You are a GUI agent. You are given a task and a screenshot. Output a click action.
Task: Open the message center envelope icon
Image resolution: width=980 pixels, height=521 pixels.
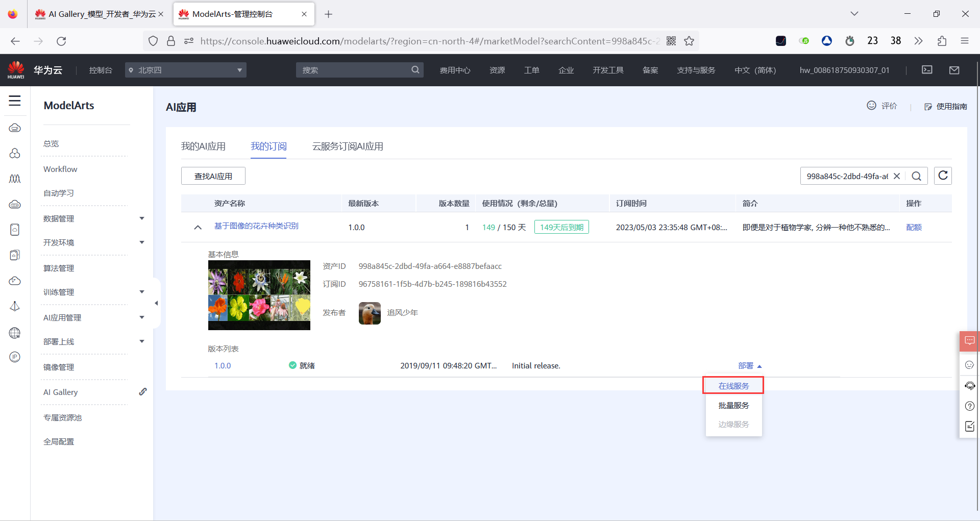(954, 70)
